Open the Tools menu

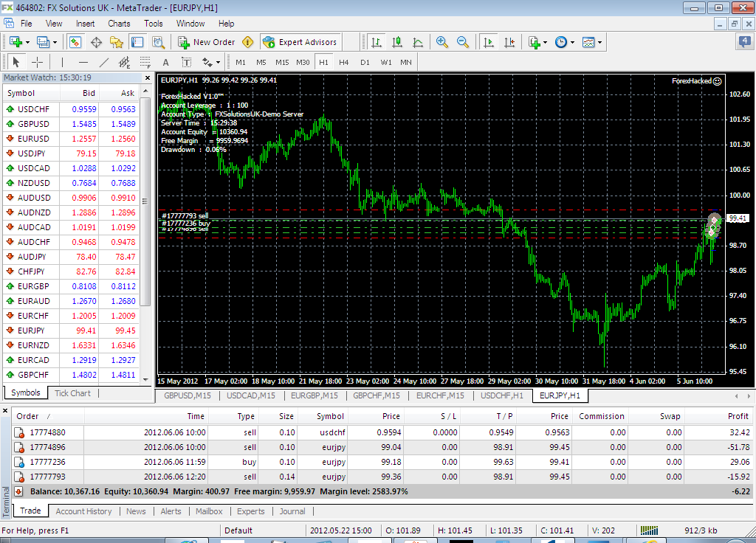click(154, 24)
